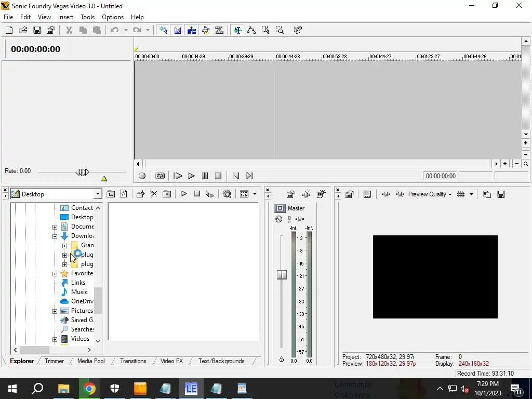Expand the Pictures folder in tree
Image resolution: width=532 pixels, height=399 pixels.
[x=55, y=311]
